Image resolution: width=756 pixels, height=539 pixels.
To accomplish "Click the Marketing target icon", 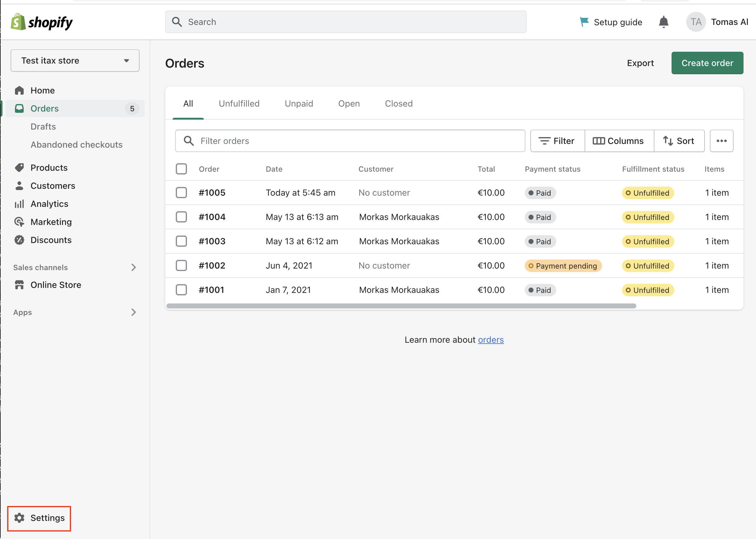I will point(19,222).
